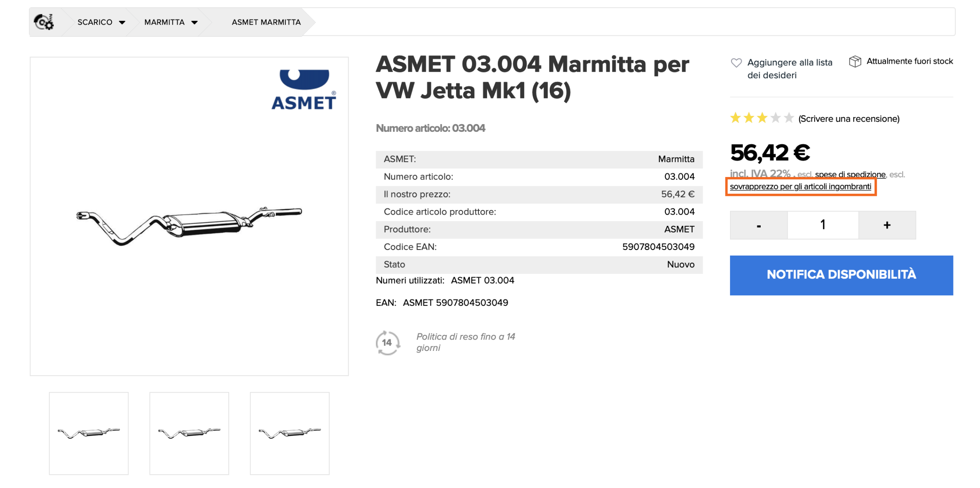
Task: Open the ASMET Marmitta breadcrumb item
Action: click(266, 22)
